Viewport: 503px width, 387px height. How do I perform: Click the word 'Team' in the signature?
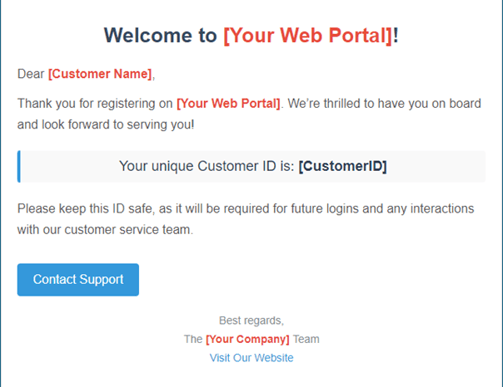coord(306,339)
